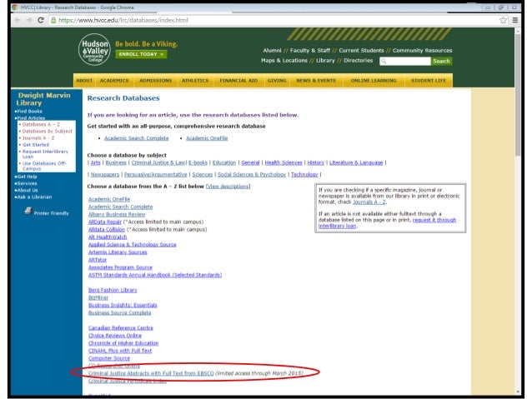Open the Student Life tab
Image resolution: width=532 pixels, height=399 pixels.
429,81
